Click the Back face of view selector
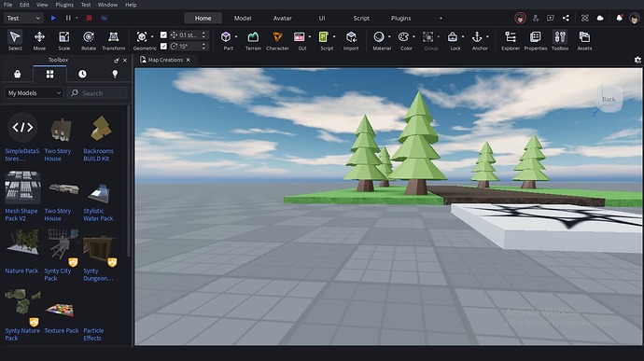Screen dimensions: 644x361 click(609, 99)
